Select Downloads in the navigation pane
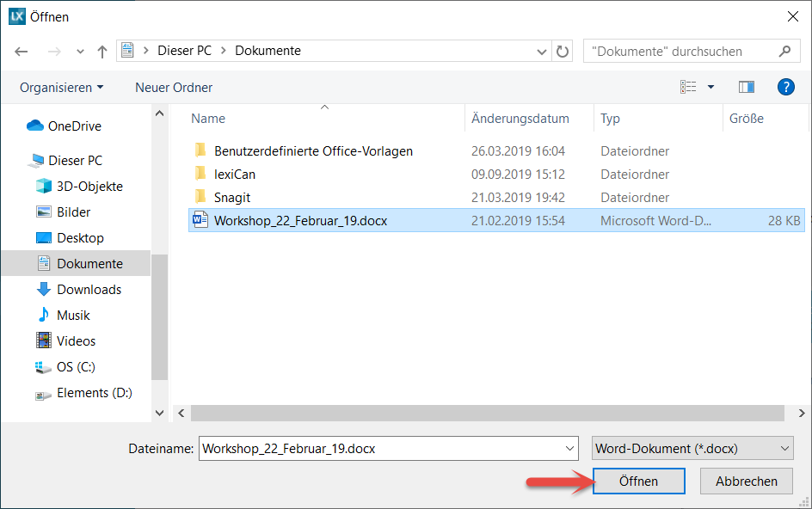This screenshot has width=812, height=509. click(89, 290)
